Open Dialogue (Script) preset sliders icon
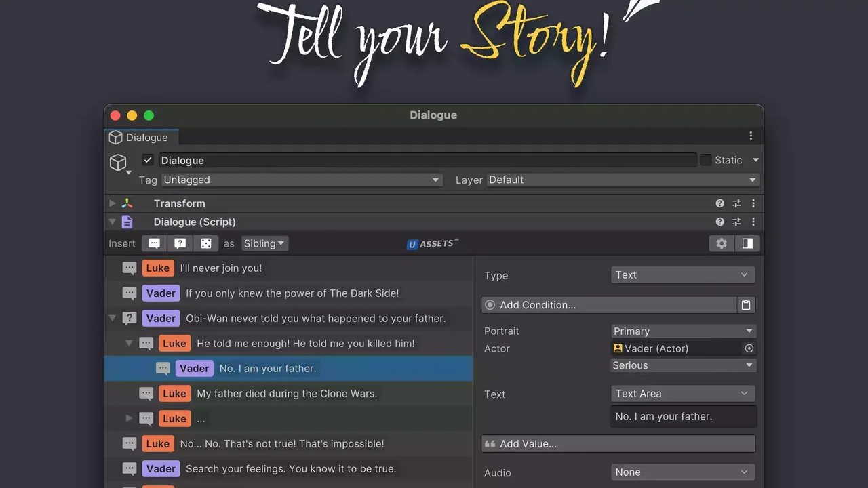This screenshot has width=868, height=488. click(x=736, y=222)
